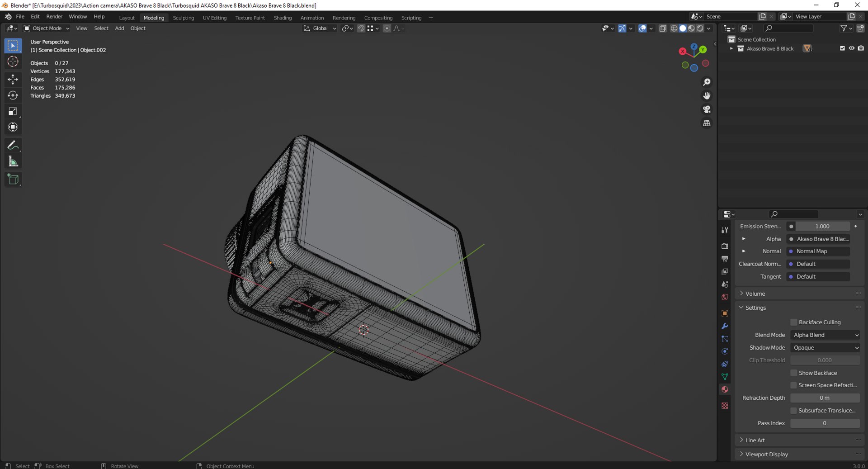Toggle the camera view icon
The width and height of the screenshot is (868, 469).
(707, 109)
